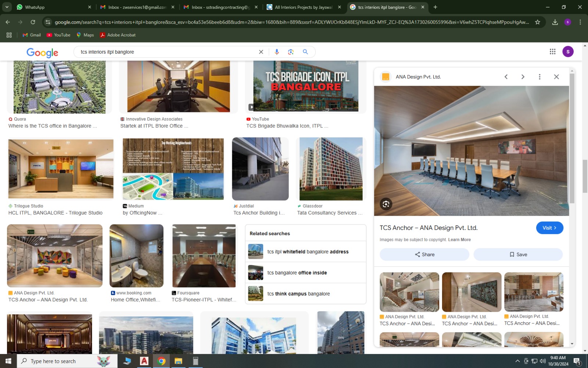Click the address bar URL
The height and width of the screenshot is (368, 588).
[292, 22]
